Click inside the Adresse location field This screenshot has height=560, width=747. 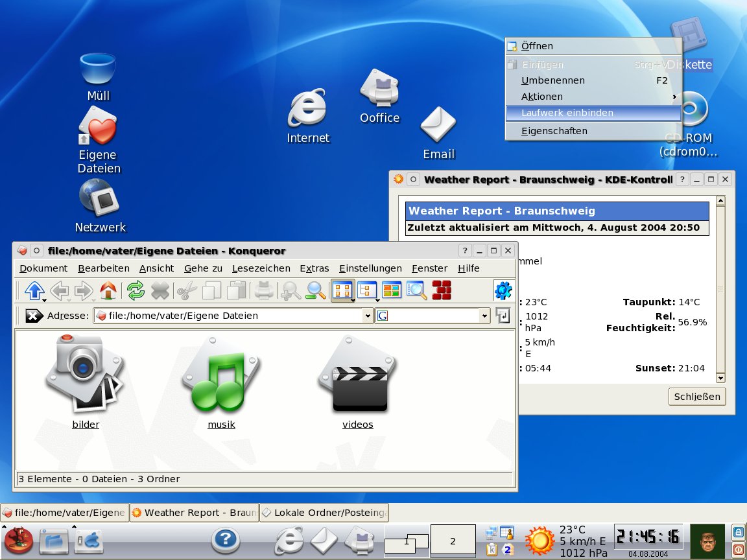[x=233, y=316]
